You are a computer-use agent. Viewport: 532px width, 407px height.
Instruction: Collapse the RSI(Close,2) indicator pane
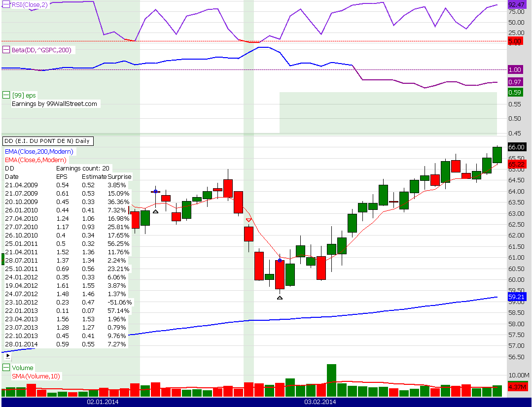coord(6,4)
